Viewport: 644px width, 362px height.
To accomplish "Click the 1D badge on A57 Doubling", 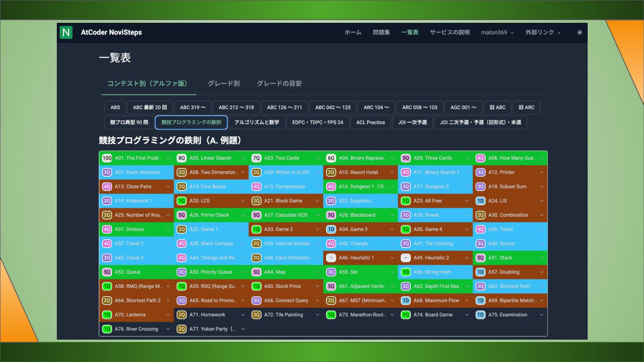I will 480,272.
